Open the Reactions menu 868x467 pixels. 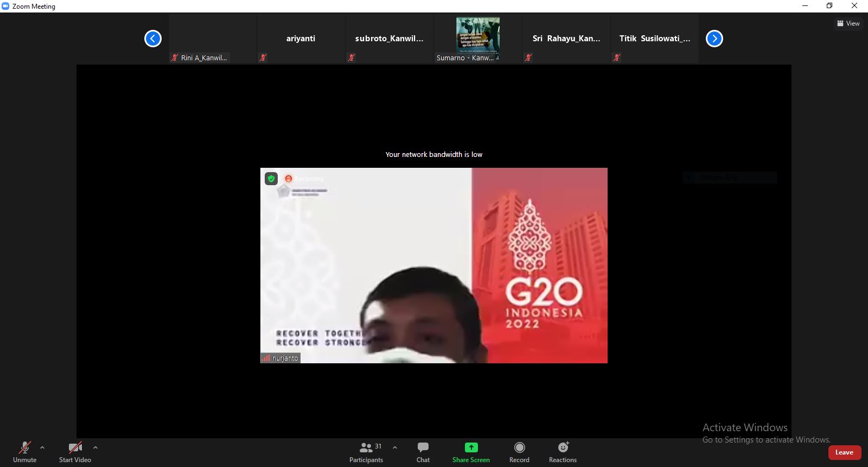[563, 452]
